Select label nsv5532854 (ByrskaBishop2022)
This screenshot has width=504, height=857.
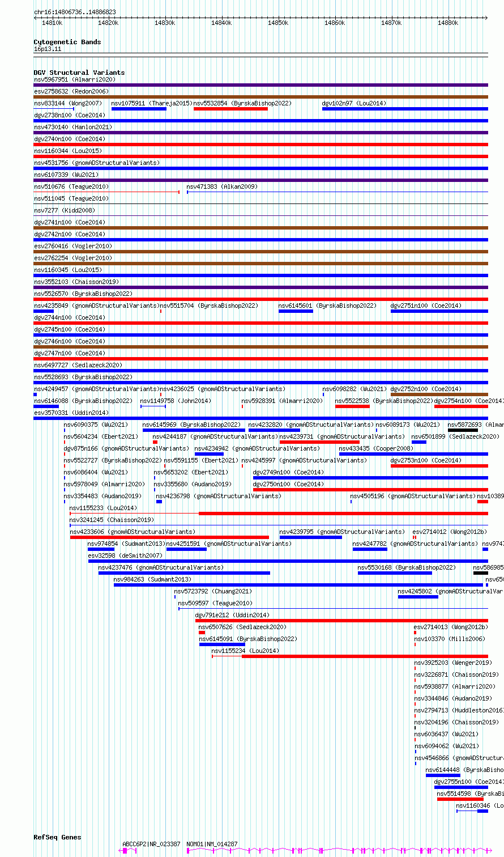[242, 104]
